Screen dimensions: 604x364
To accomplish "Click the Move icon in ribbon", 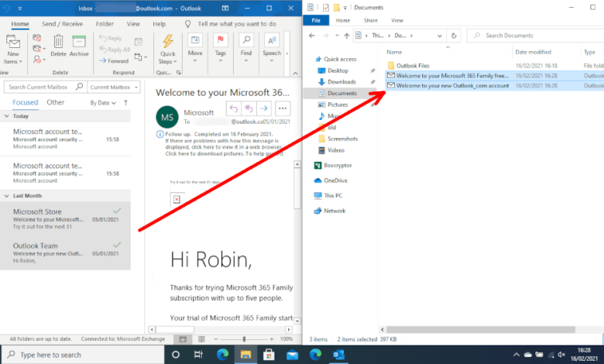I will click(x=195, y=40).
